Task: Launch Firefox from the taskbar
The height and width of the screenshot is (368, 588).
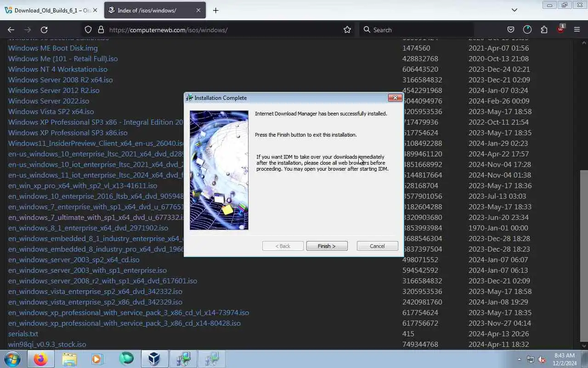Action: 40,359
